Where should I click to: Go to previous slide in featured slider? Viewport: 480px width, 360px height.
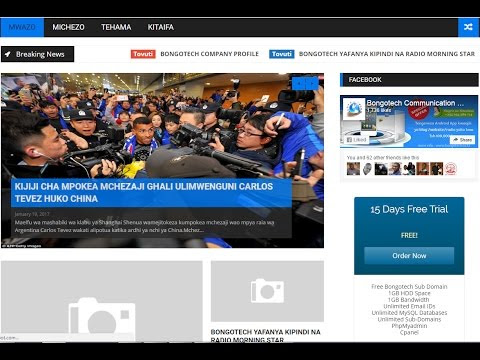299,83
